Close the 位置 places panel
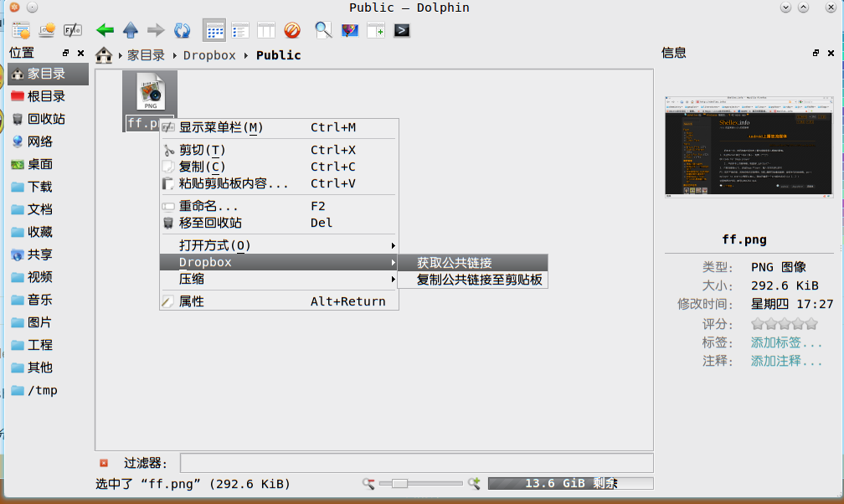This screenshot has height=504, width=844. (80, 53)
